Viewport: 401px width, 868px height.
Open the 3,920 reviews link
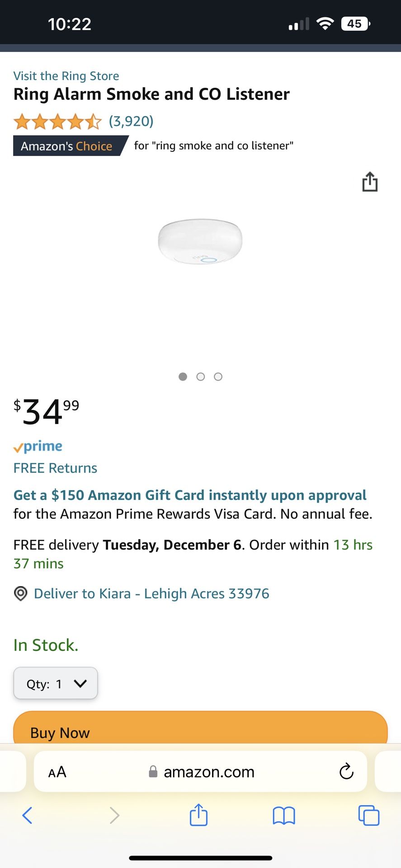[x=131, y=121]
